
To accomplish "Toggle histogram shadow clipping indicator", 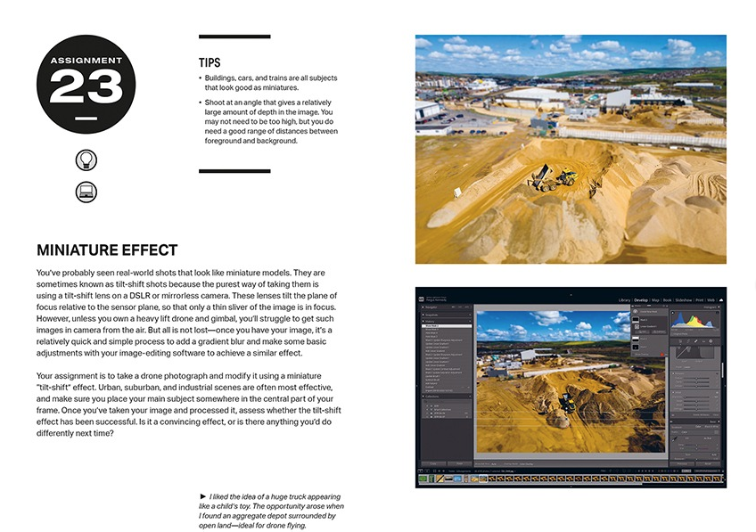I will click(x=672, y=313).
